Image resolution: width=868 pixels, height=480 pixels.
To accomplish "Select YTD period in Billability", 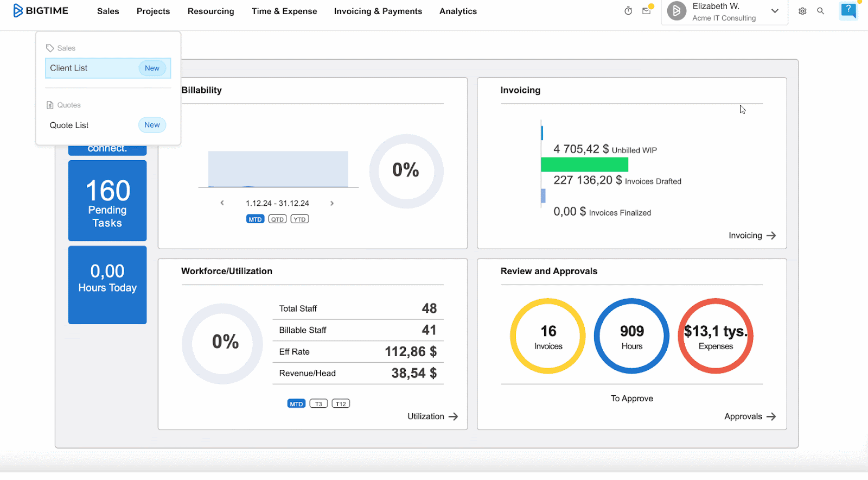I will coord(299,219).
